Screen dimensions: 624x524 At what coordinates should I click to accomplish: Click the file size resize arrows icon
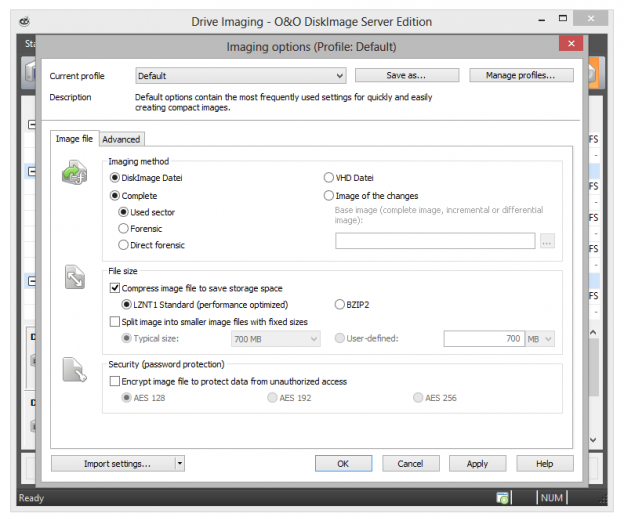point(75,277)
